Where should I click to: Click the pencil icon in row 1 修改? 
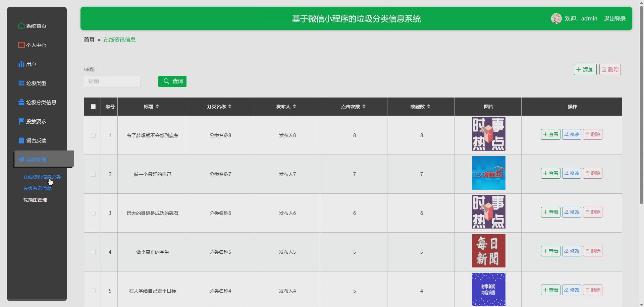pos(567,134)
